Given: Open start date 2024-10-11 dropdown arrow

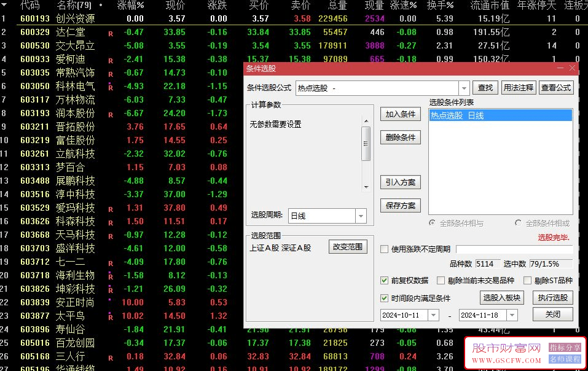Looking at the screenshot, I should 434,315.
